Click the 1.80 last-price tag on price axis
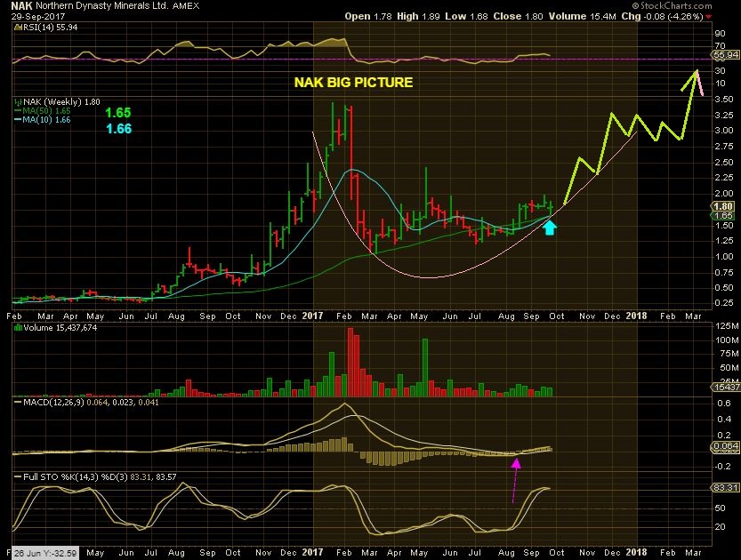This screenshot has height=560, width=741. pyautogui.click(x=723, y=206)
